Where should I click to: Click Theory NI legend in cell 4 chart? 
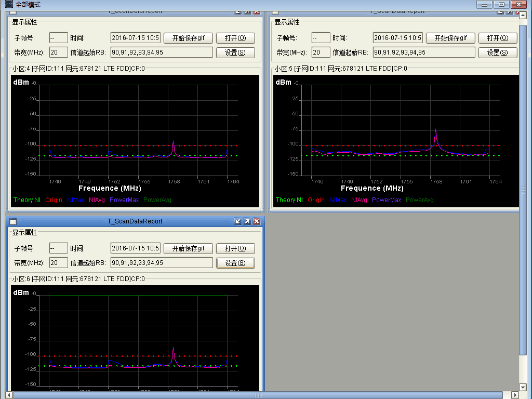point(27,200)
